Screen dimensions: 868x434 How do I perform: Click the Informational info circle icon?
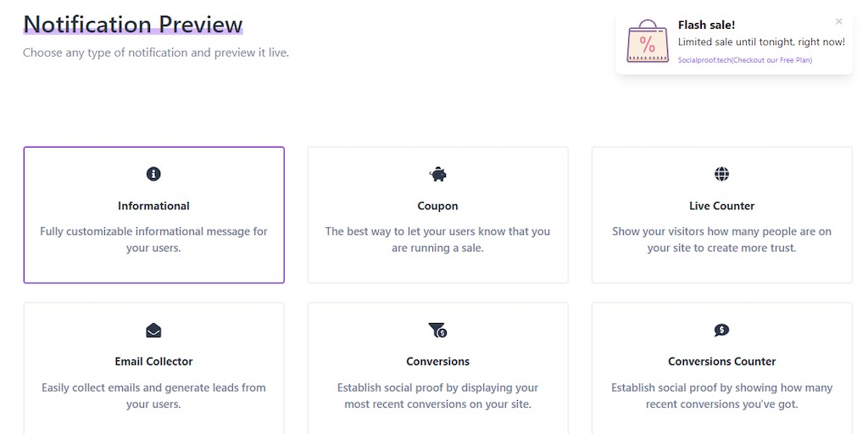click(153, 174)
